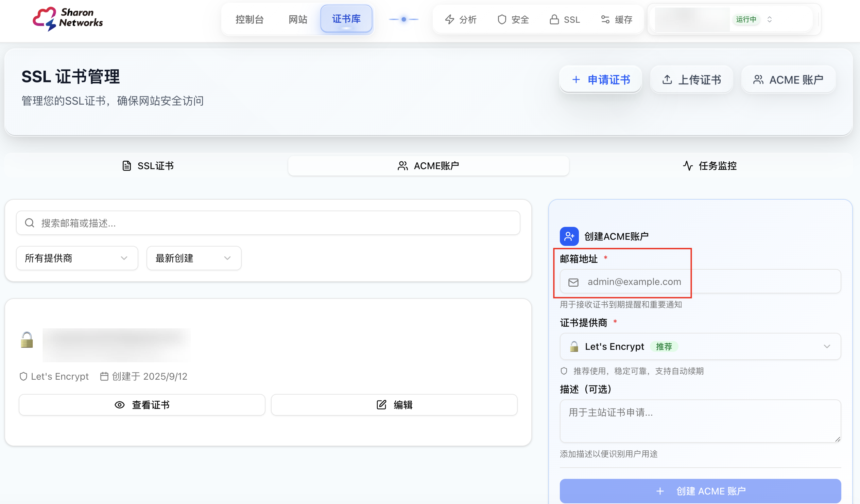Click the blue 创建ACME账户 user-plus icon

click(x=569, y=236)
